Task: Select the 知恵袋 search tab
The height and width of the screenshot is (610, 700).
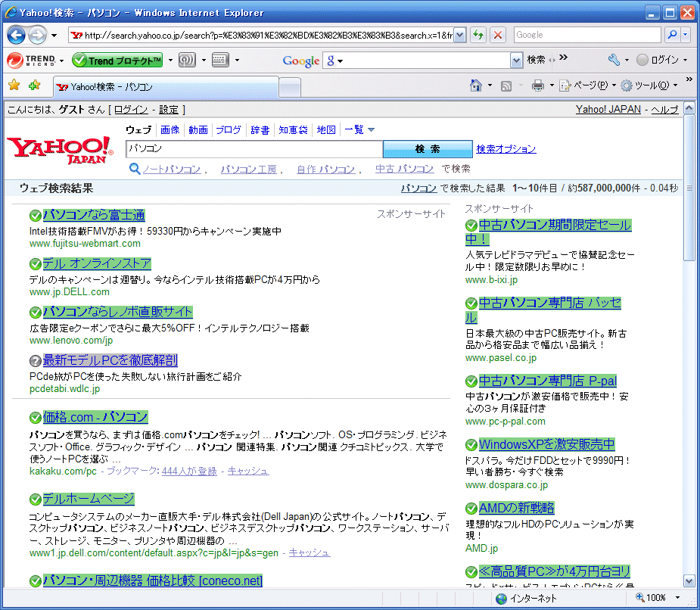Action: tap(293, 129)
